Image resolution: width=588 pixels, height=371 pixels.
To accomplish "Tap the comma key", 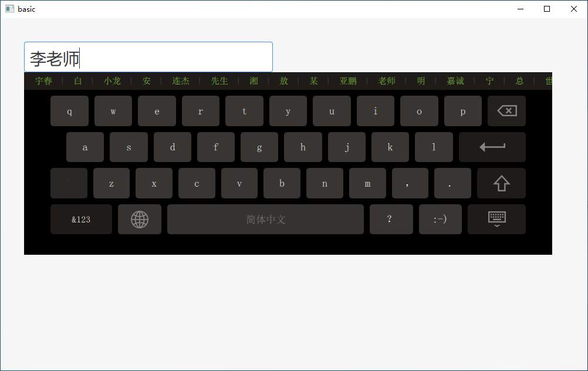I will [x=410, y=183].
